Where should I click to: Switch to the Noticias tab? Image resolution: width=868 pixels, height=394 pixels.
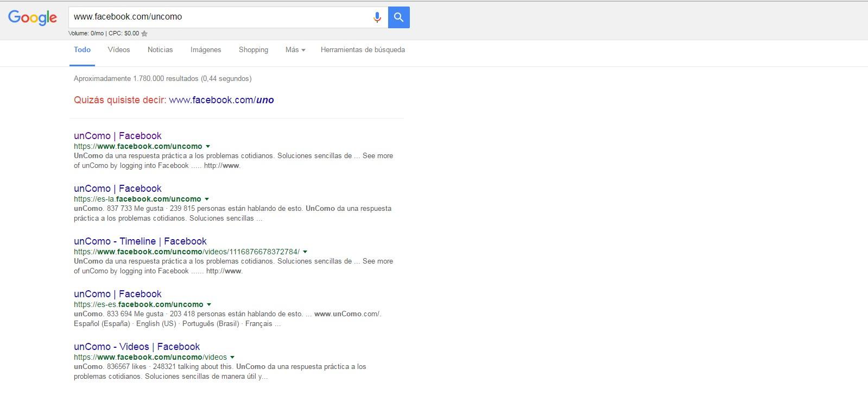coord(160,50)
